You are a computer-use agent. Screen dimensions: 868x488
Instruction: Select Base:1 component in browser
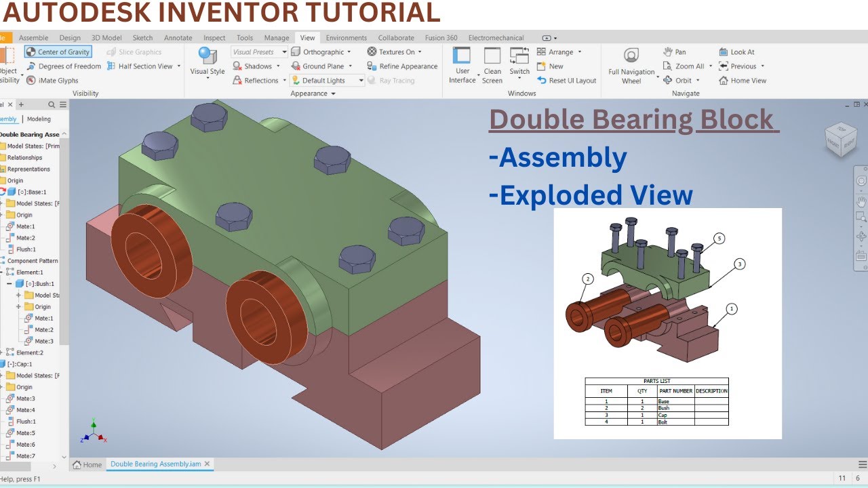32,192
